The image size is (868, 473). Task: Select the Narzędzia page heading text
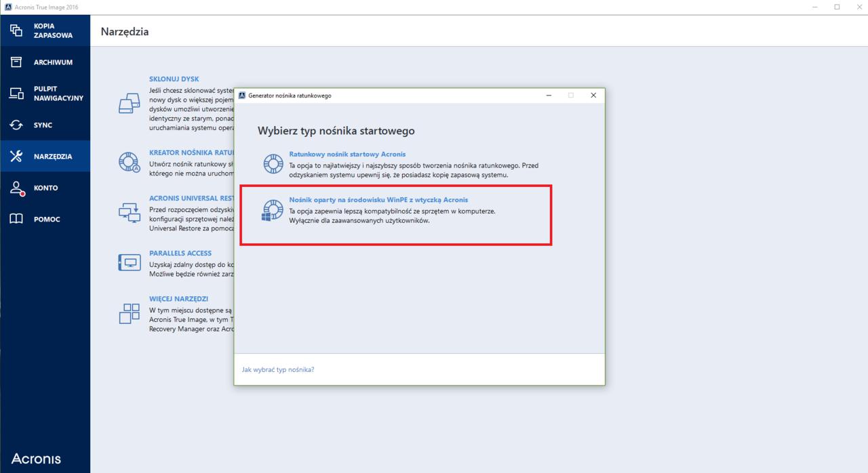coord(124,32)
